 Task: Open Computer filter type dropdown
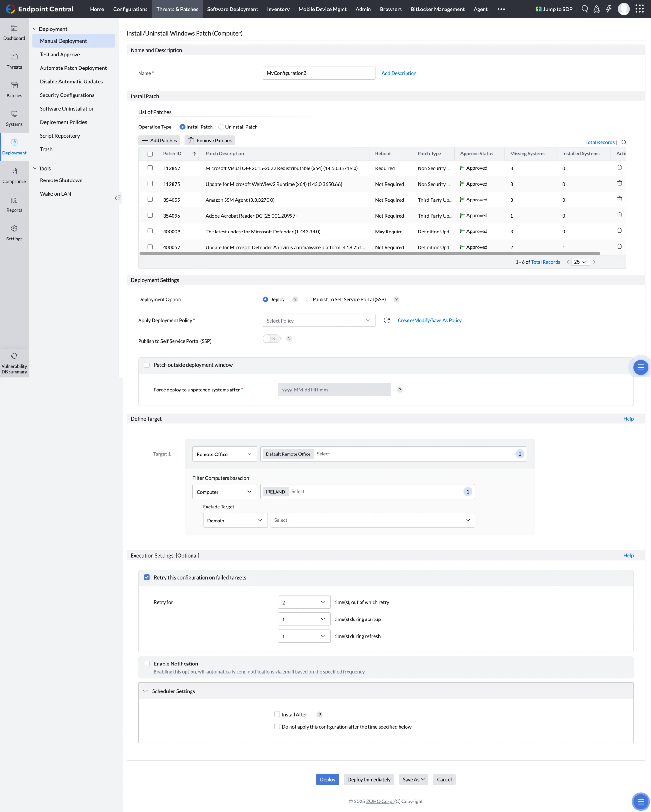[225, 492]
